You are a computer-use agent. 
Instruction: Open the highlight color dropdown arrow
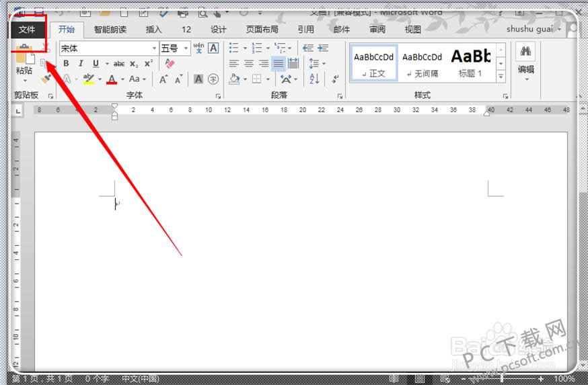(x=100, y=79)
